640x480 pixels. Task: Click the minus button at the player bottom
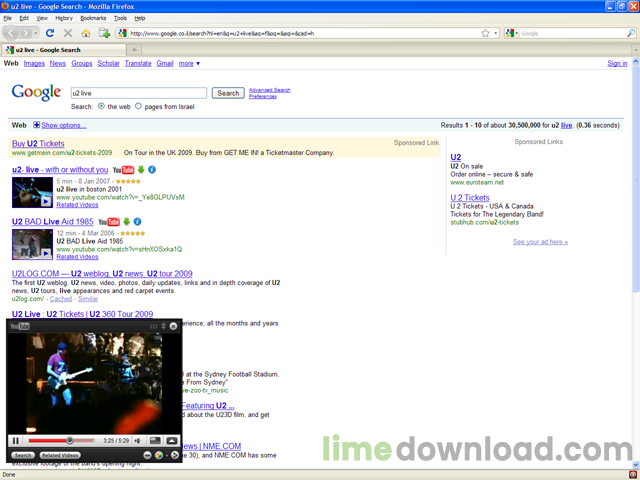(x=147, y=455)
